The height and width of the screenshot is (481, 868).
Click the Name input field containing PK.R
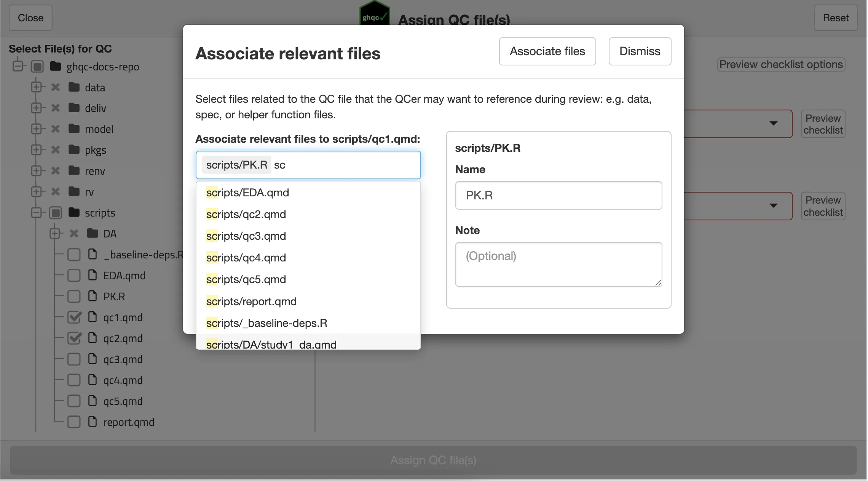558,195
